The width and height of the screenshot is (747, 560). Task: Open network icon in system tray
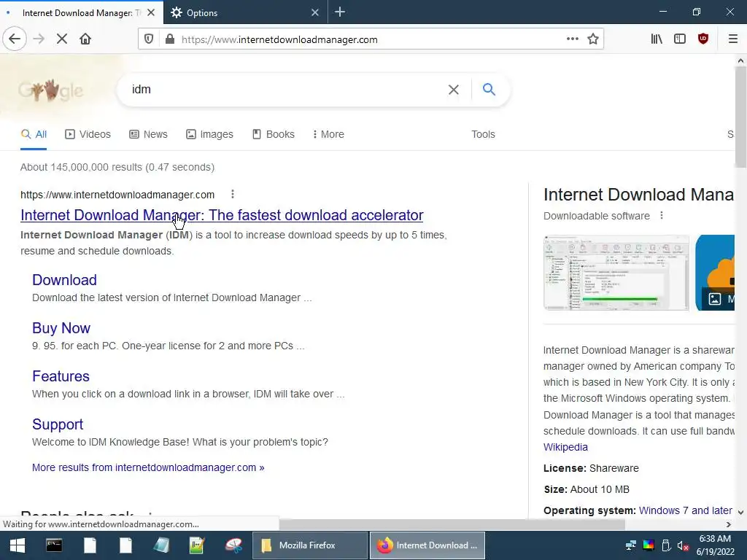click(631, 545)
